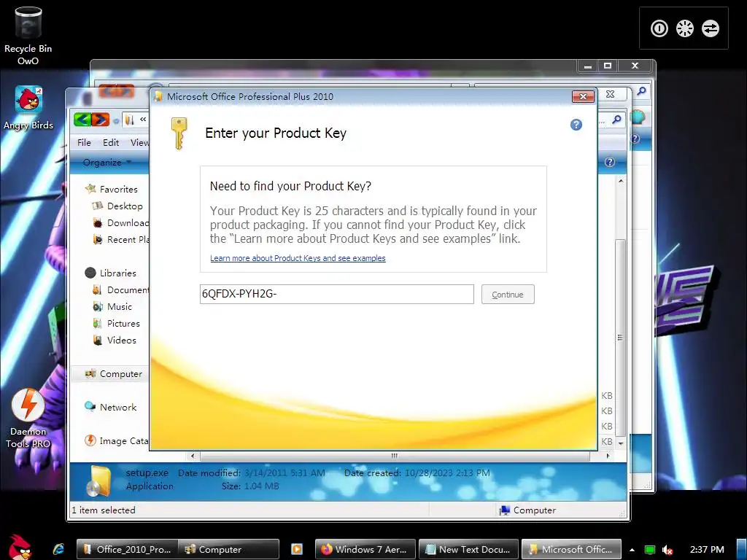Click the brightness sun icon in the top-right widget

684,28
